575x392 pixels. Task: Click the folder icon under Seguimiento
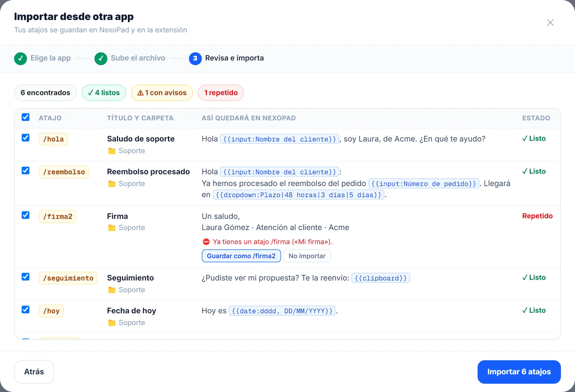click(x=112, y=290)
